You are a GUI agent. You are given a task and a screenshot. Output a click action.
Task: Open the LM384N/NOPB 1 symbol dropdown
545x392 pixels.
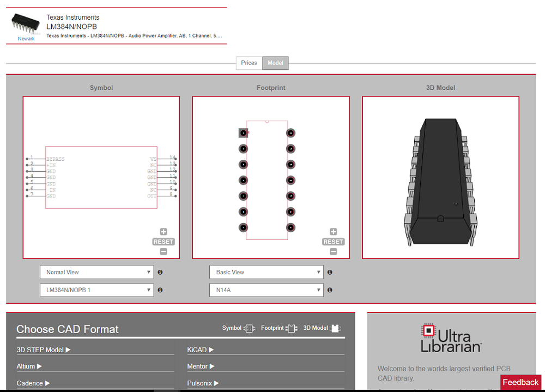96,290
